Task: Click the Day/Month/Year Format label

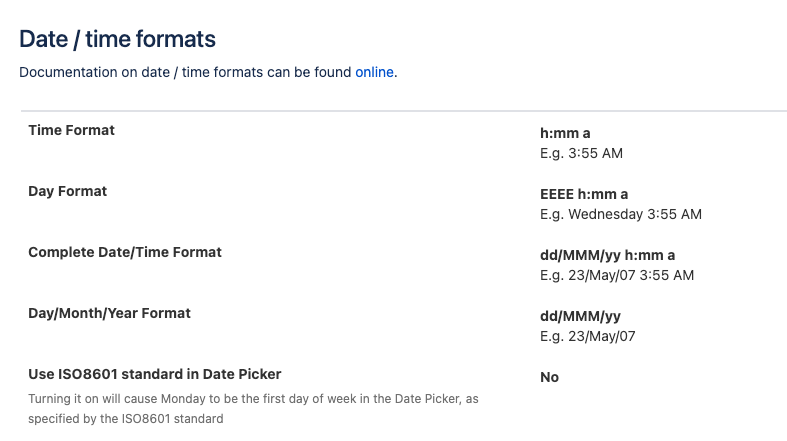Action: point(109,313)
